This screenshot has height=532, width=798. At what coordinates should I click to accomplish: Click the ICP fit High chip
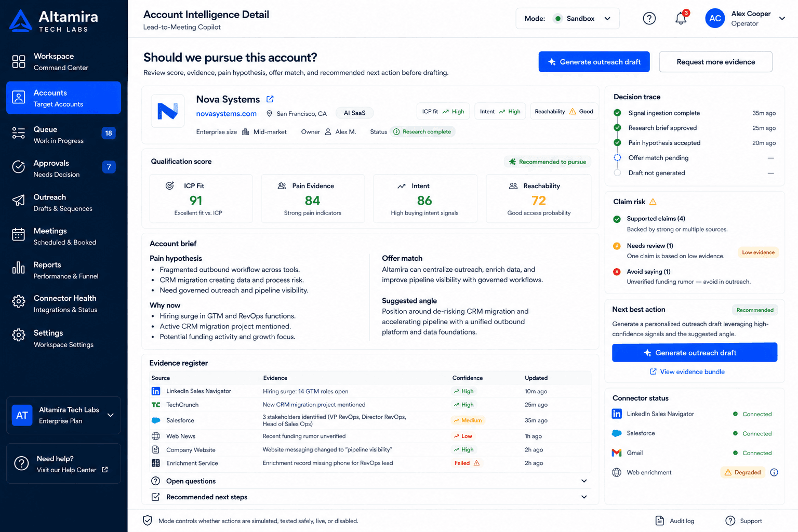tap(443, 111)
